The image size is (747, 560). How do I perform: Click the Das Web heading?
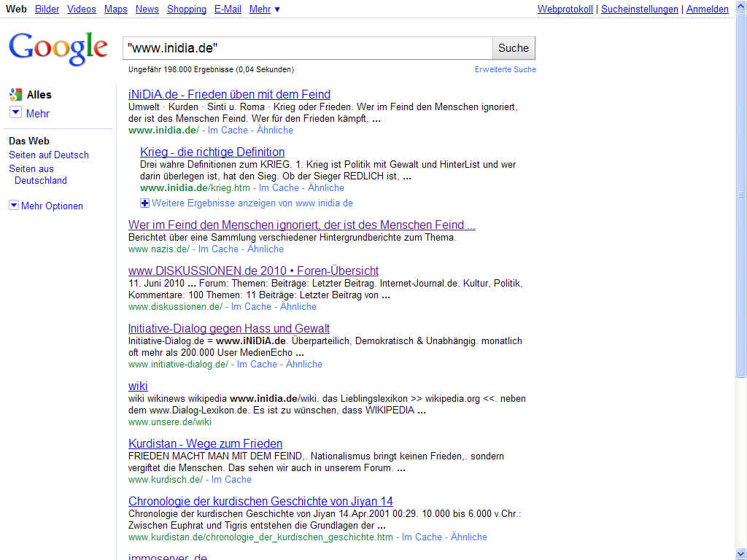(x=29, y=141)
